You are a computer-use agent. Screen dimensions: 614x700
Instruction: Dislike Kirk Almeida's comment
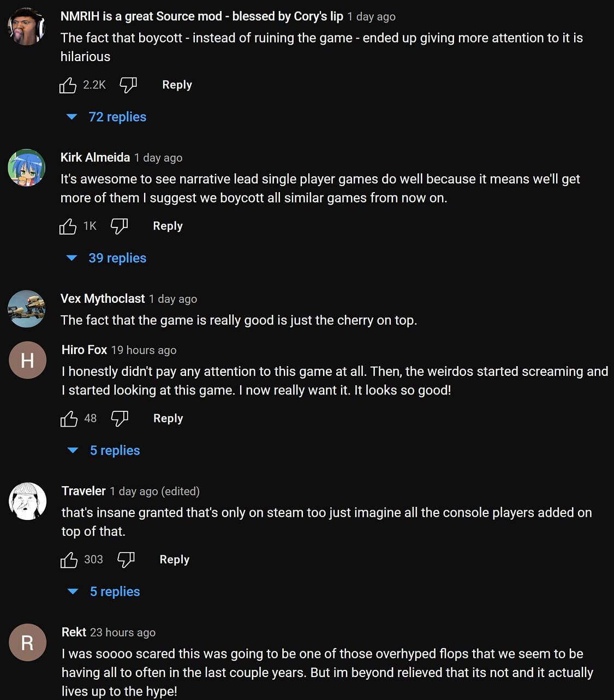click(x=119, y=226)
